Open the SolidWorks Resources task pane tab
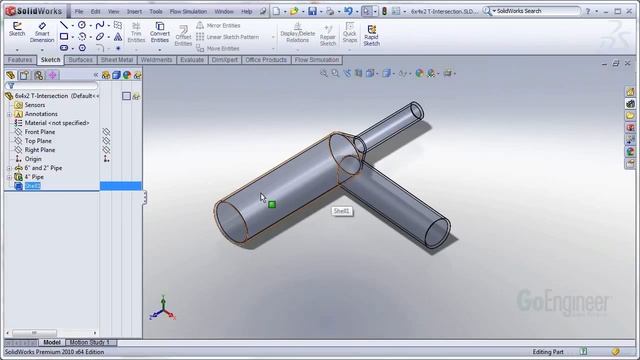Viewport: 640px width, 360px height. (x=631, y=92)
